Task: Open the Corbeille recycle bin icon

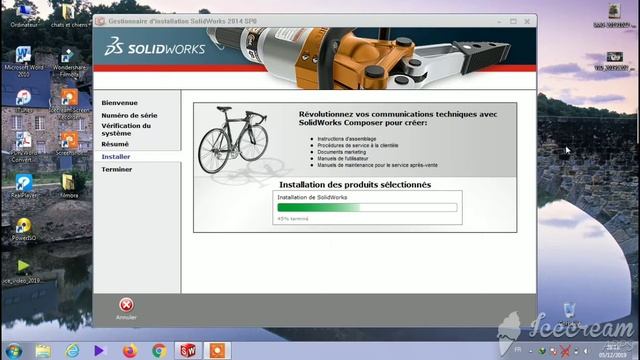Action: 569,313
